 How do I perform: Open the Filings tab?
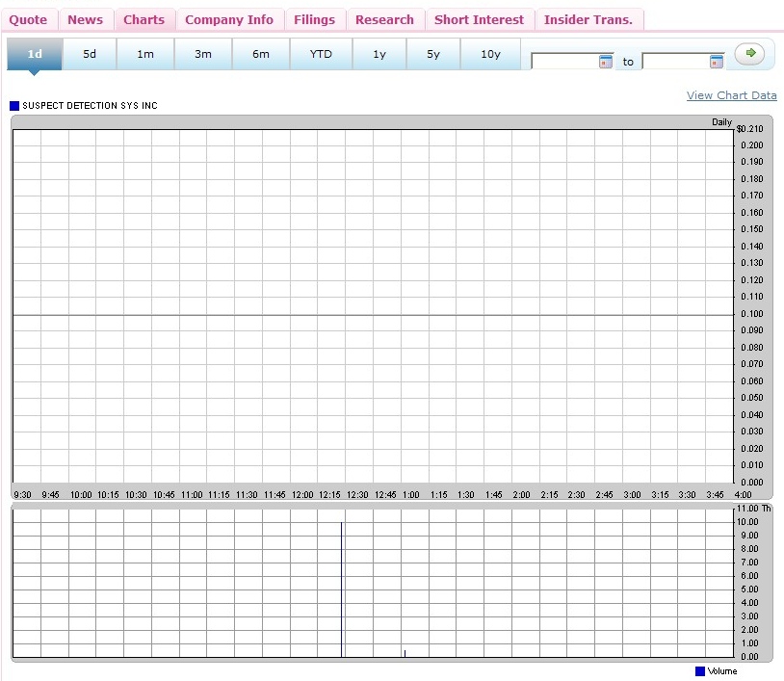click(x=315, y=20)
